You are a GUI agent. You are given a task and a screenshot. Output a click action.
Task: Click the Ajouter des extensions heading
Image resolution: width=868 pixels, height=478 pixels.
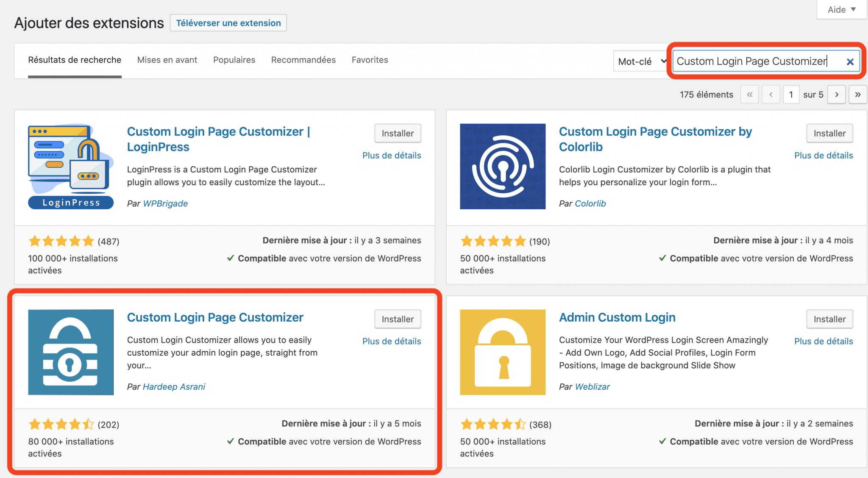[89, 23]
